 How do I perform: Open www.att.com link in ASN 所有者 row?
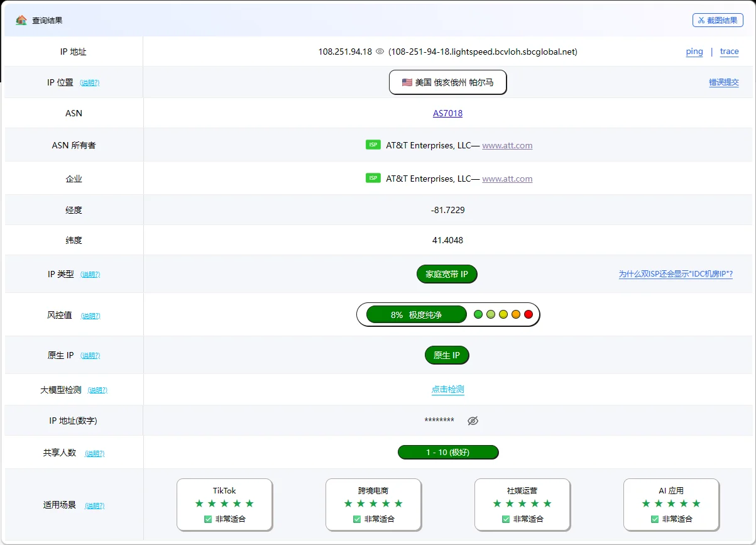tap(507, 145)
